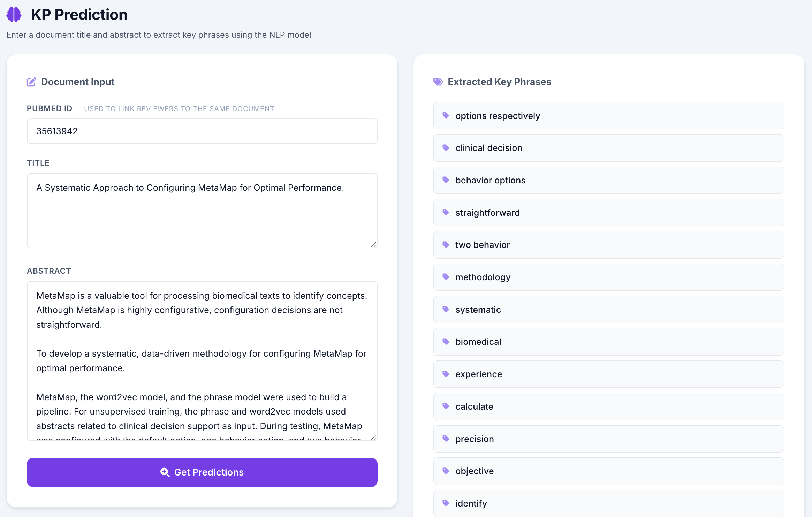Screen dimensions: 812x517
Task: Focus the PubMed ID field containing 35613942
Action: (x=202, y=131)
